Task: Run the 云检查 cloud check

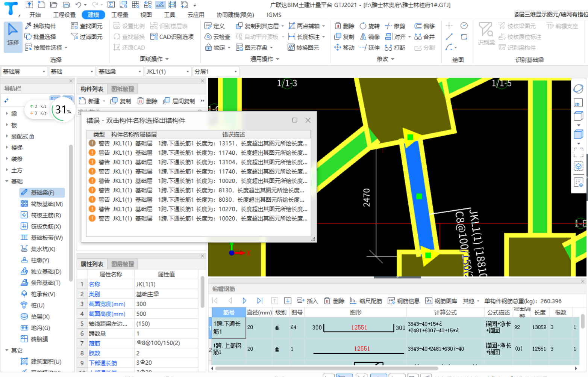Action: click(x=217, y=37)
